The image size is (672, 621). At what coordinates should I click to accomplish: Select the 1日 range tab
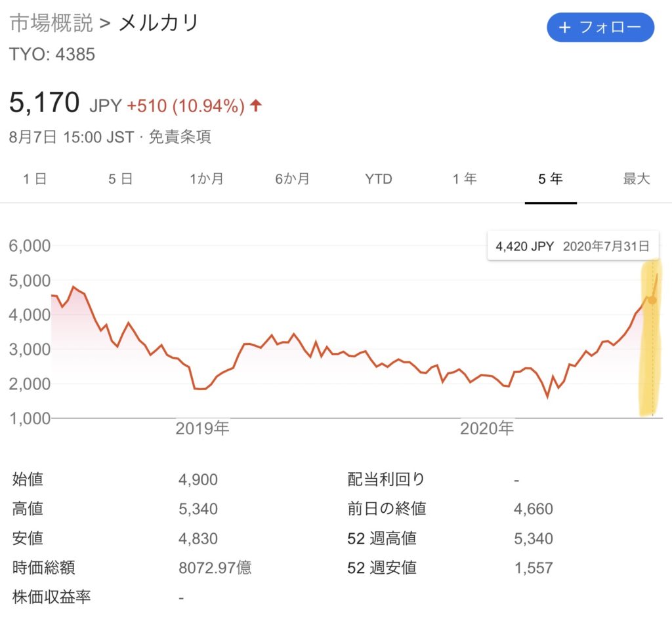click(x=34, y=178)
